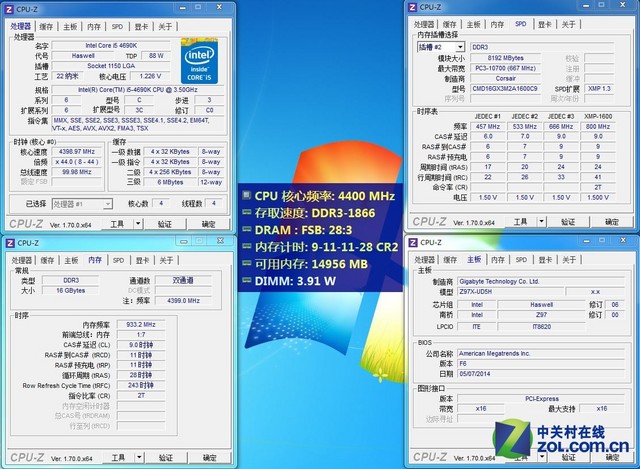Switch to 内存 tab in the 处理器 window

click(x=94, y=27)
